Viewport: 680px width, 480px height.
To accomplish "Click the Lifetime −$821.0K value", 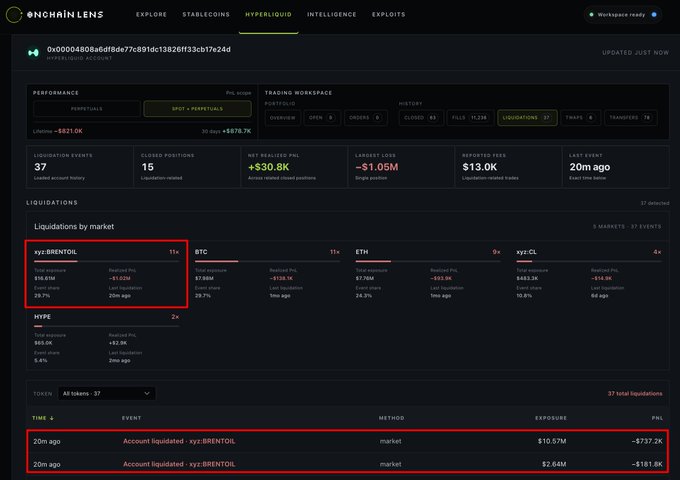I will click(68, 131).
